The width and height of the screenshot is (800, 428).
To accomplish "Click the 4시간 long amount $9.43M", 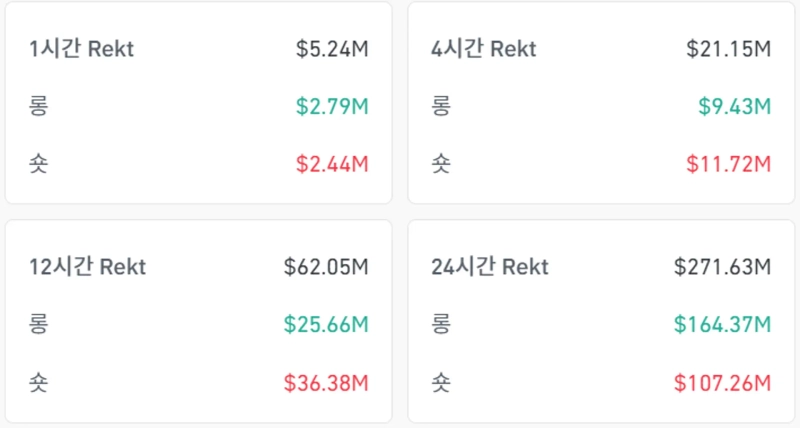I will coord(734,106).
